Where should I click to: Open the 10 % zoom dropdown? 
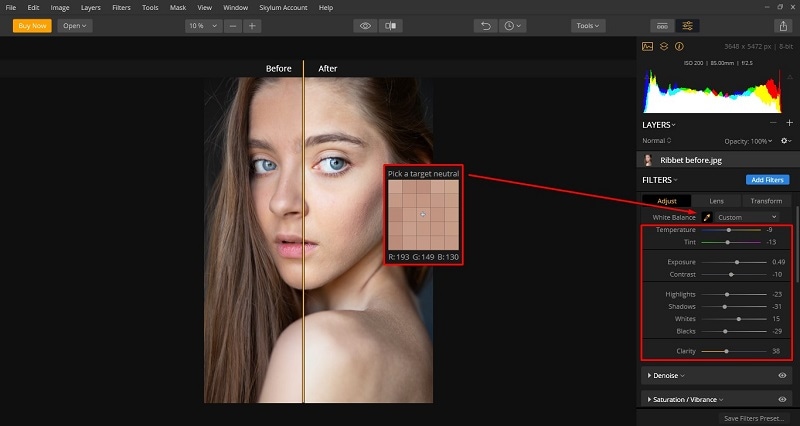(x=203, y=26)
